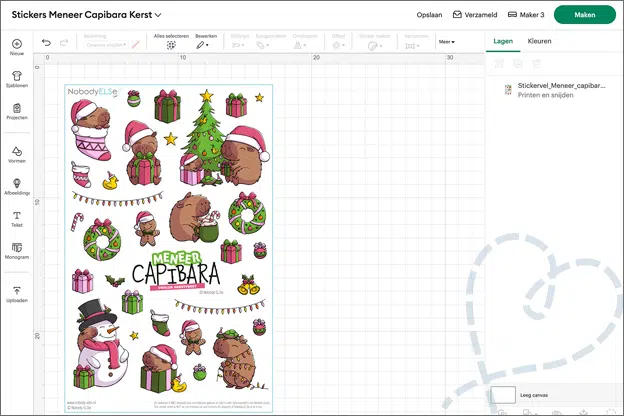624x416 pixels.
Task: Select the Vormen shapes tool
Action: [x=17, y=154]
